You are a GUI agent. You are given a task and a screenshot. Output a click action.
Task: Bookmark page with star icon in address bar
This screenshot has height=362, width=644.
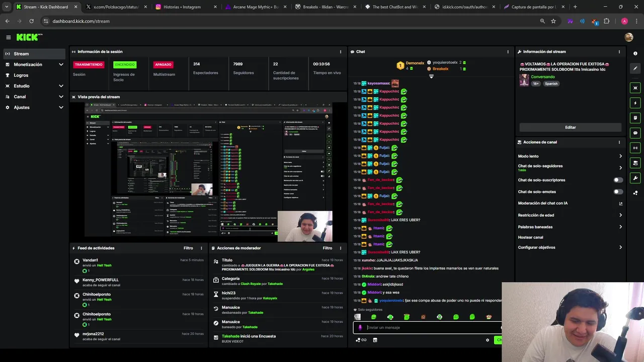pyautogui.click(x=553, y=21)
